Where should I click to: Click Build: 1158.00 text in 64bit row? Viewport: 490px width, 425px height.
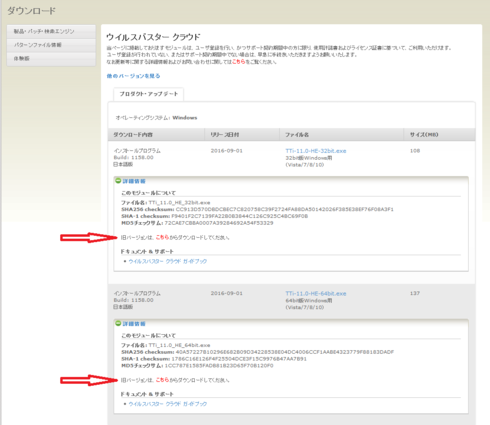click(134, 300)
